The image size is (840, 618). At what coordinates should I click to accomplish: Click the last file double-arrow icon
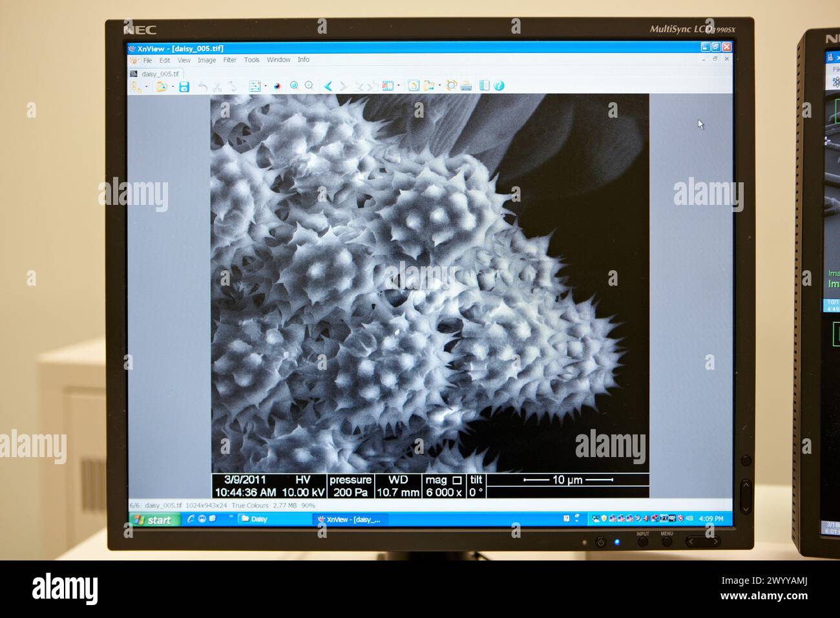click(373, 85)
